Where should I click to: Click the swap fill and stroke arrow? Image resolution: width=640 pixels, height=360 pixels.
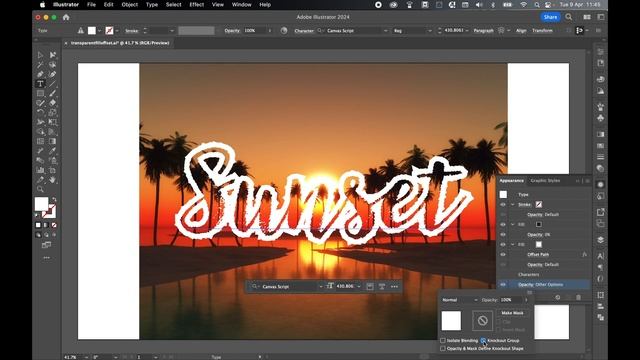[54, 200]
